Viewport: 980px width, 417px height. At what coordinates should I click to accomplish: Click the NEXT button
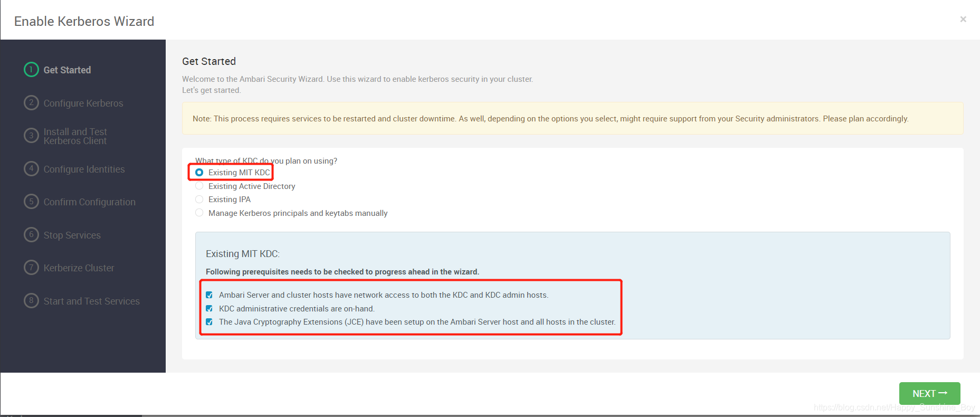pos(929,393)
